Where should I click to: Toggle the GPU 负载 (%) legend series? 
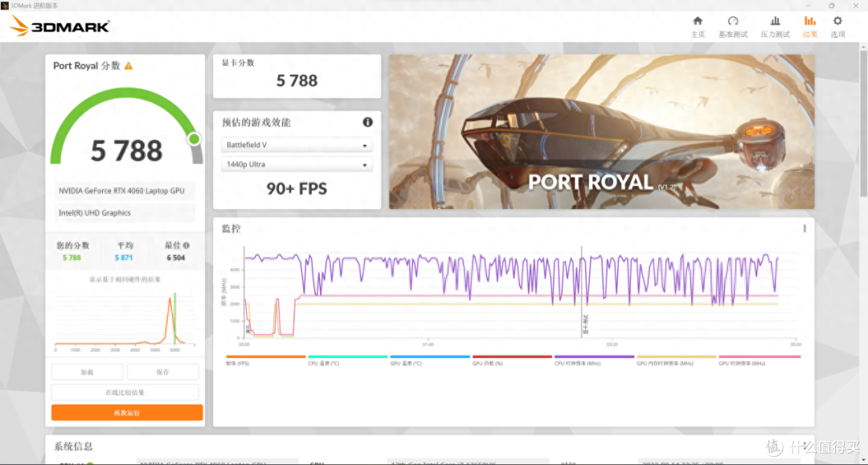512,360
